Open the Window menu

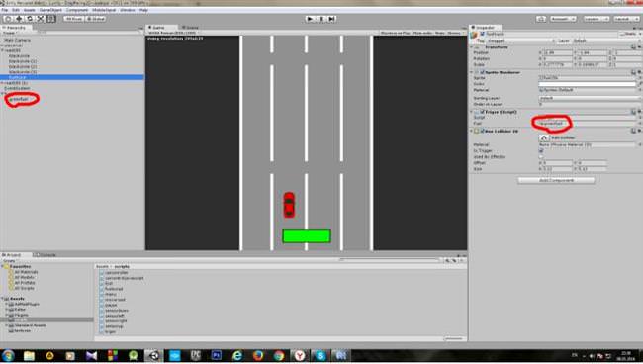[x=128, y=10]
